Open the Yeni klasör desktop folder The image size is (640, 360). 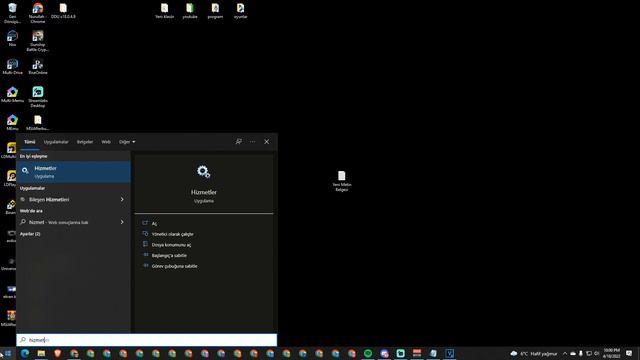pyautogui.click(x=164, y=11)
